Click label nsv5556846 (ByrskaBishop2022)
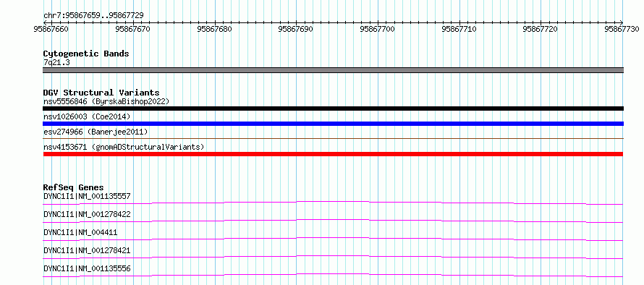The width and height of the screenshot is (644, 285). [106, 101]
